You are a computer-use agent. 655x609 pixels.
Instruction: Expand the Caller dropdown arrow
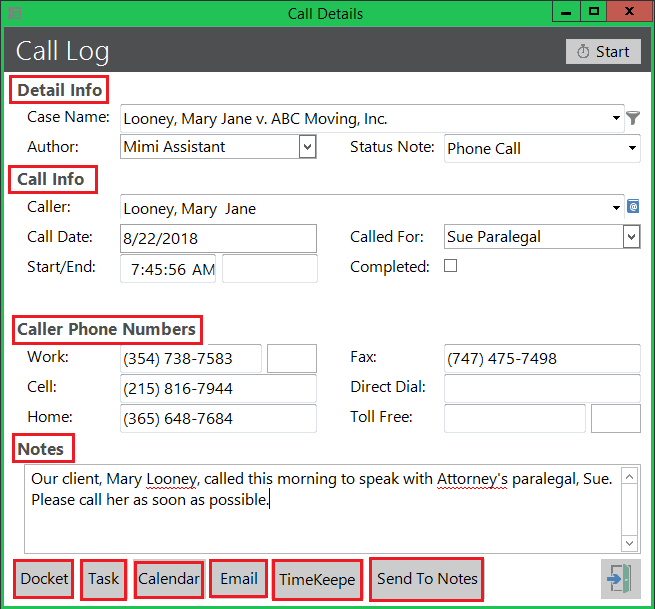point(616,208)
